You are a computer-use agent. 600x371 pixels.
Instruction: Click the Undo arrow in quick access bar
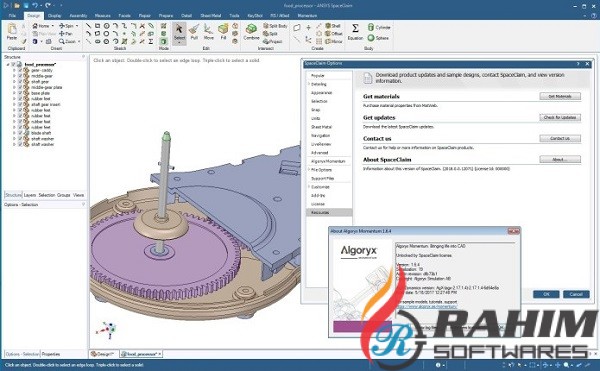tap(35, 5)
